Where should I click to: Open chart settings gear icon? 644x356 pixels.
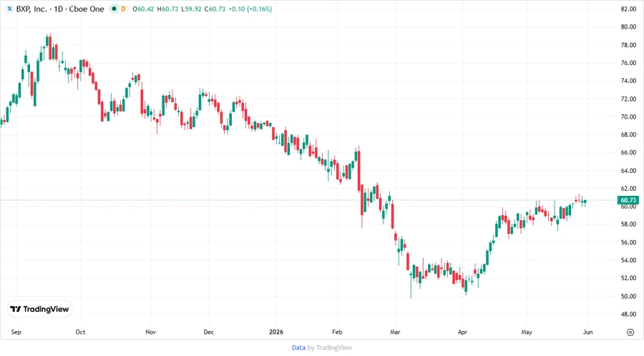(630, 332)
